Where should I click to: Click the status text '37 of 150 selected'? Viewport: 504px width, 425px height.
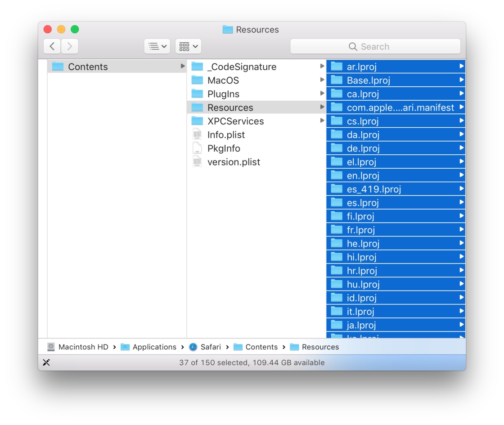tap(213, 362)
